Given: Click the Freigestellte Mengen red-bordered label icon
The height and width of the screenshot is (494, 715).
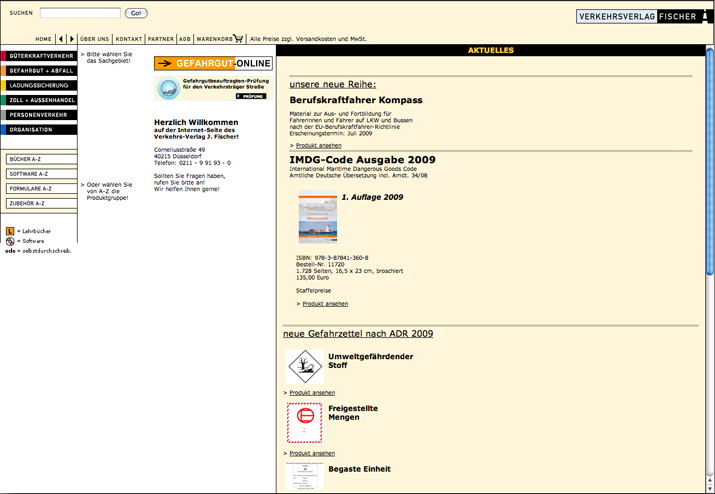Looking at the screenshot, I should point(304,423).
